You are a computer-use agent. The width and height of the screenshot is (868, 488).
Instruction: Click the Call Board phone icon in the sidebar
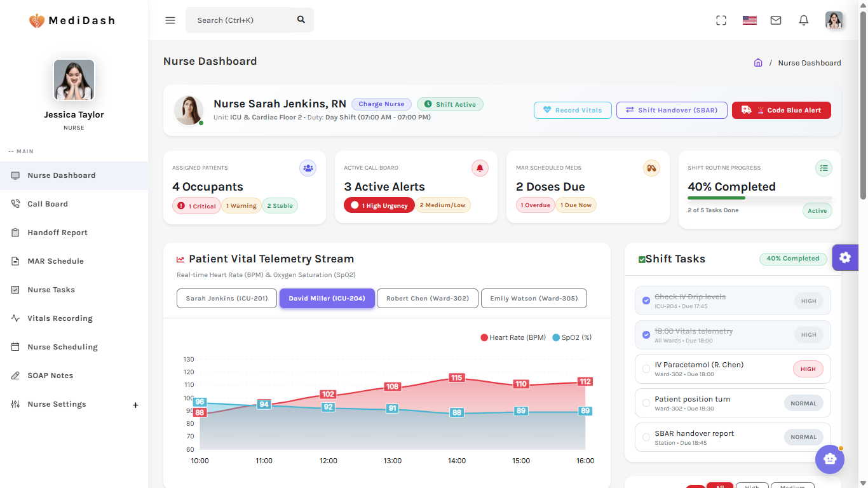[15, 204]
